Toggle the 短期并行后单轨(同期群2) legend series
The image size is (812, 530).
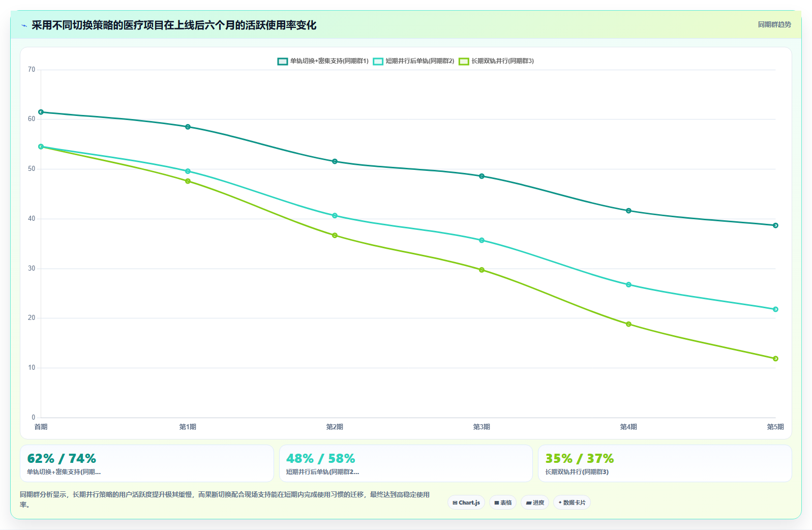click(414, 61)
